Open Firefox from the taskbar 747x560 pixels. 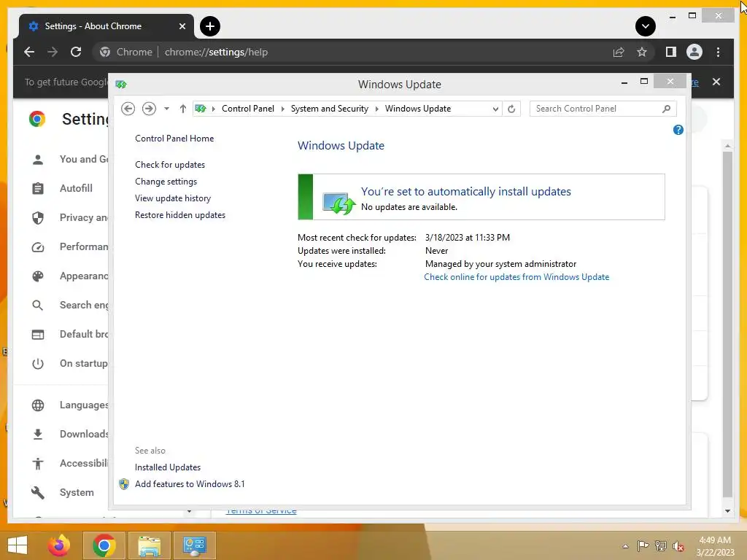pyautogui.click(x=59, y=545)
